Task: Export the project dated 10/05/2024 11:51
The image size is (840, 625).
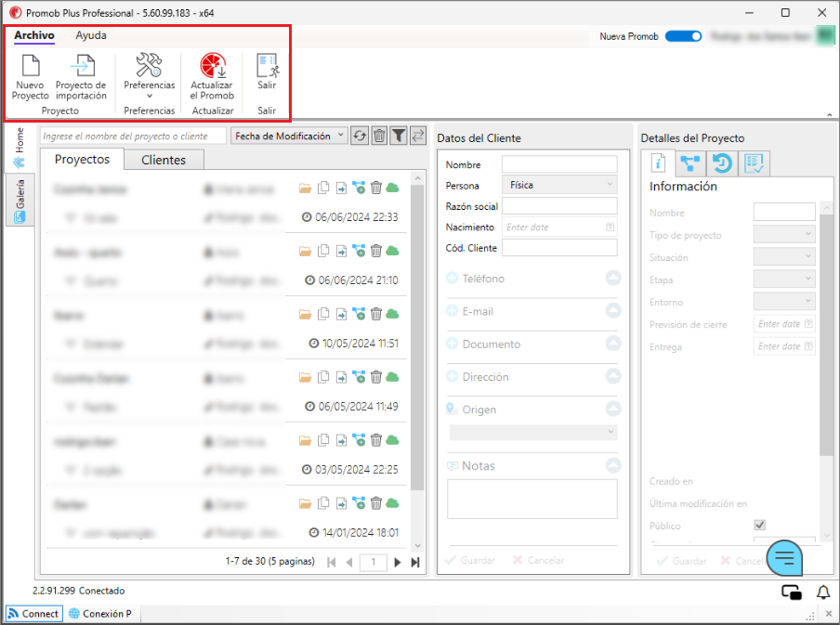Action: pos(341,314)
